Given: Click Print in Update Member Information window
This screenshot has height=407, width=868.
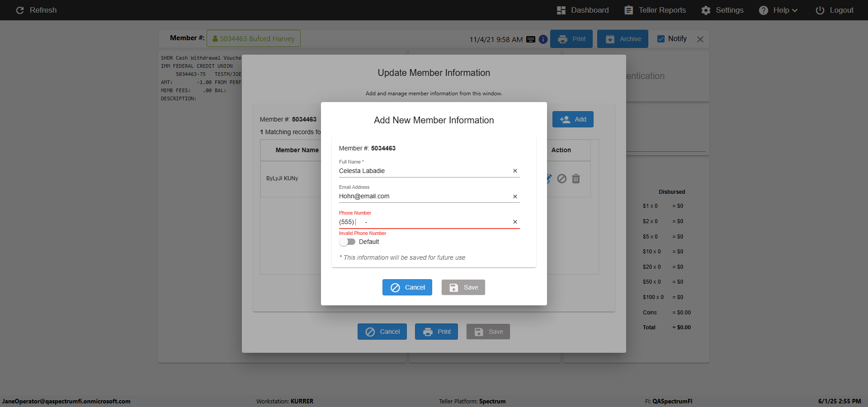Looking at the screenshot, I should (x=436, y=332).
